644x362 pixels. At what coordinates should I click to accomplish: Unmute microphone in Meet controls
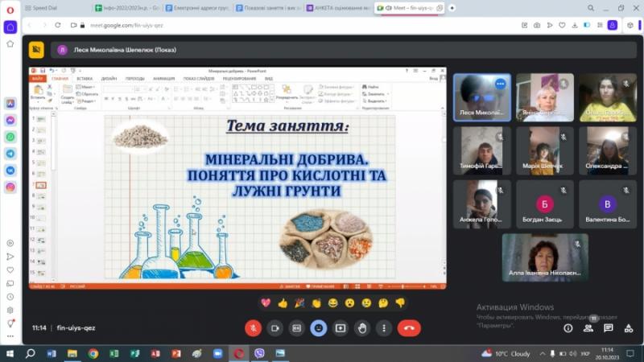pos(253,328)
